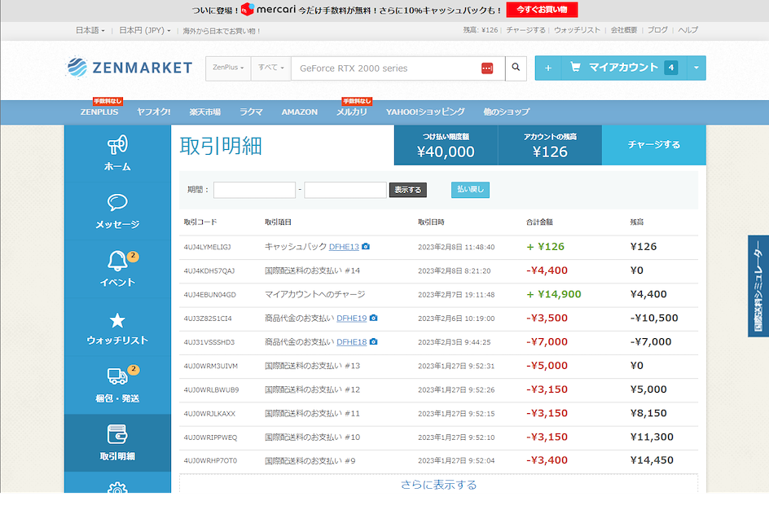Go to ヤフオク! tab
The image size is (769, 532).
point(153,112)
